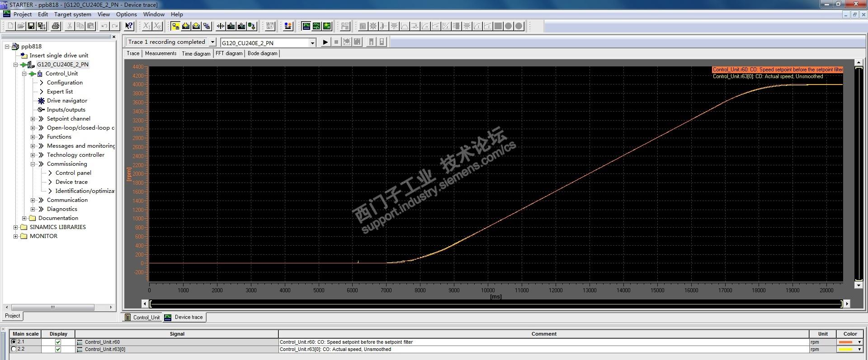
Task: Open Device trace under Commissioning
Action: point(71,182)
